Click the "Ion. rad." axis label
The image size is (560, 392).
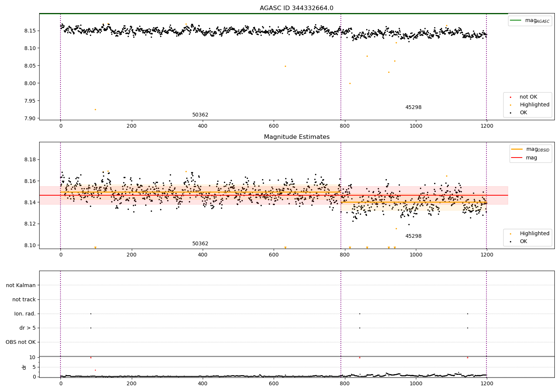coord(25,314)
